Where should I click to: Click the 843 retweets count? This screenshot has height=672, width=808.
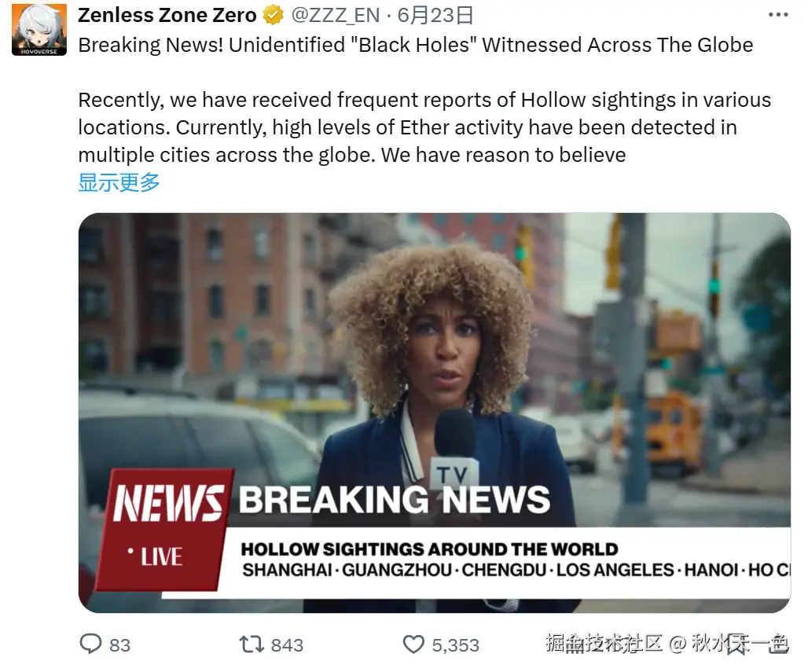click(x=287, y=645)
